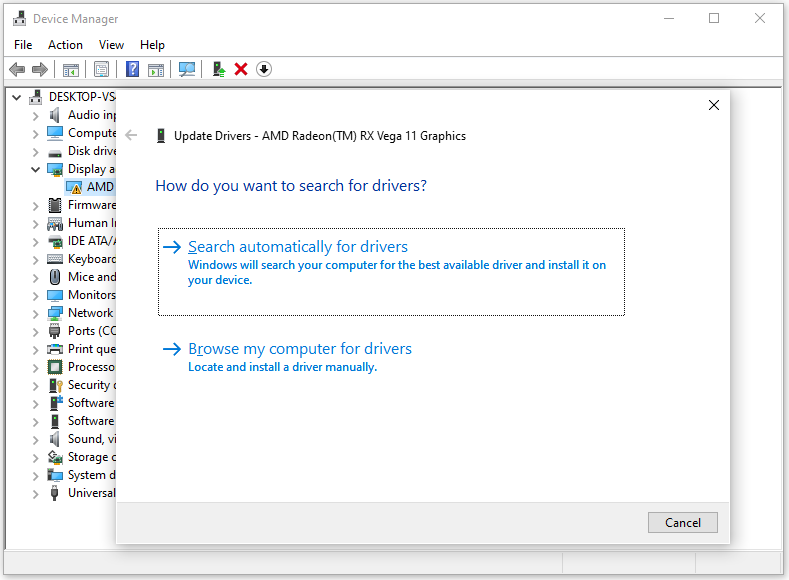Click the Universal Serial Bus plug icon

pyautogui.click(x=54, y=493)
